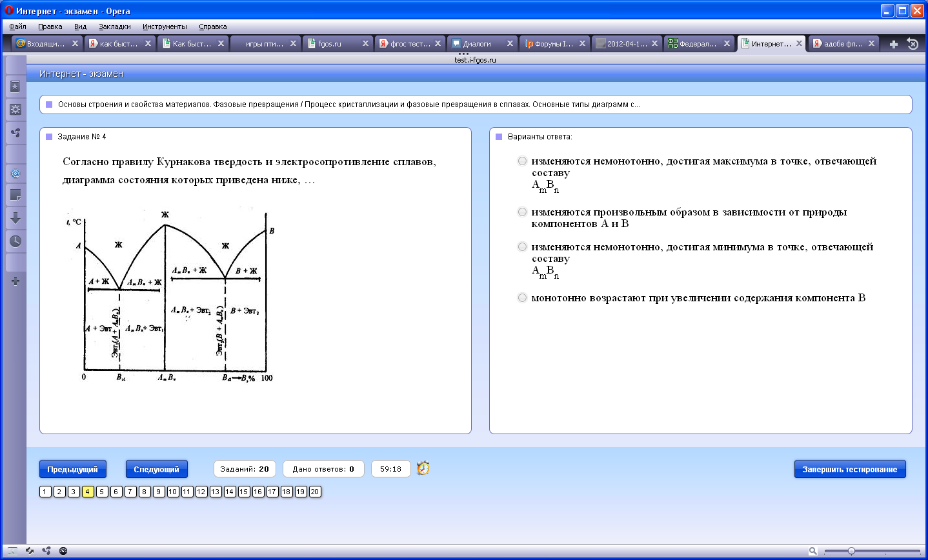Screen dimensions: 928x560
Task: Open the History clock panel in sidebar
Action: (15, 241)
